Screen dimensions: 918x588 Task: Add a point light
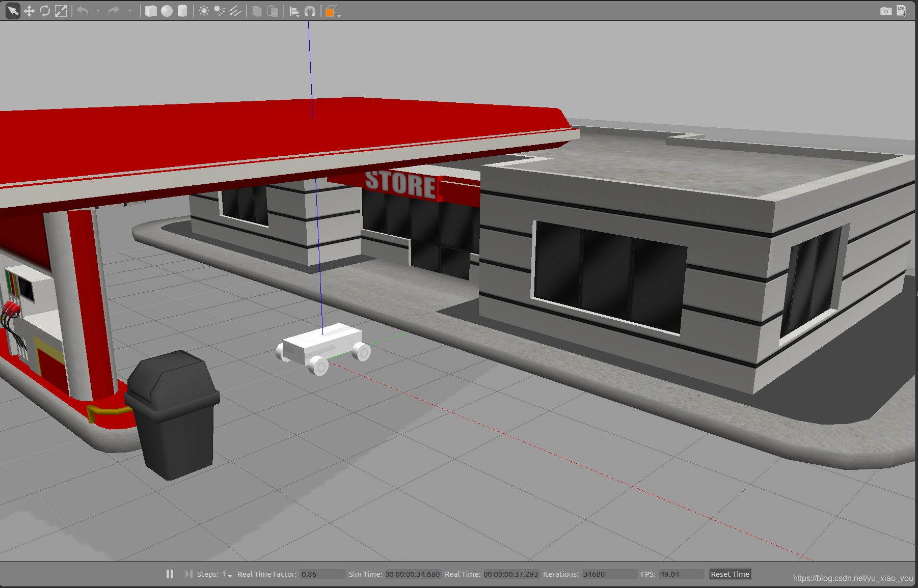tap(204, 11)
